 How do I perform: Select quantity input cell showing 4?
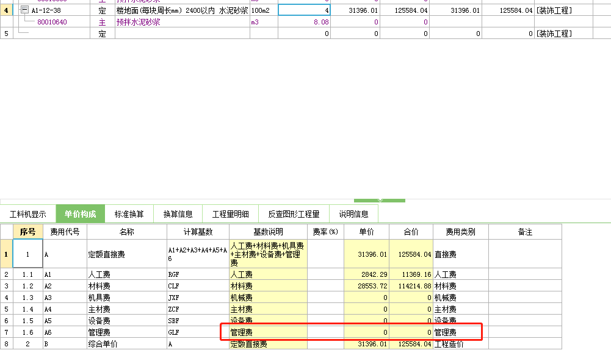(x=304, y=10)
